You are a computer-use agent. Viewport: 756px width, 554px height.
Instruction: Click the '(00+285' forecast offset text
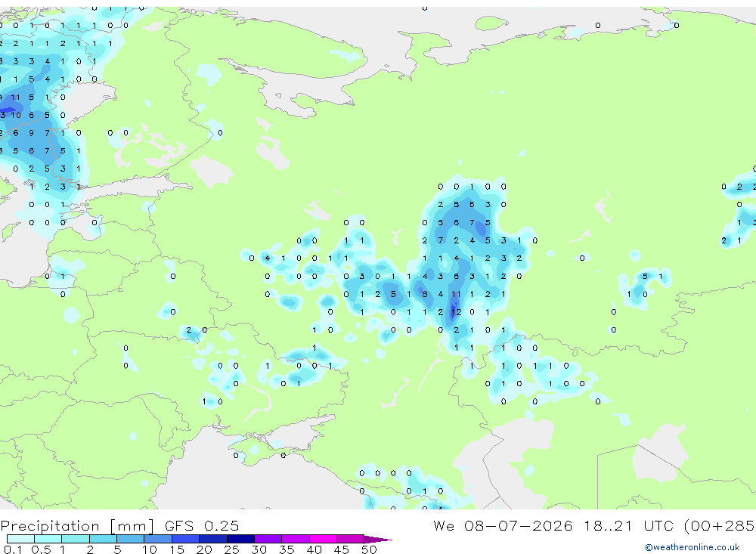click(720, 526)
